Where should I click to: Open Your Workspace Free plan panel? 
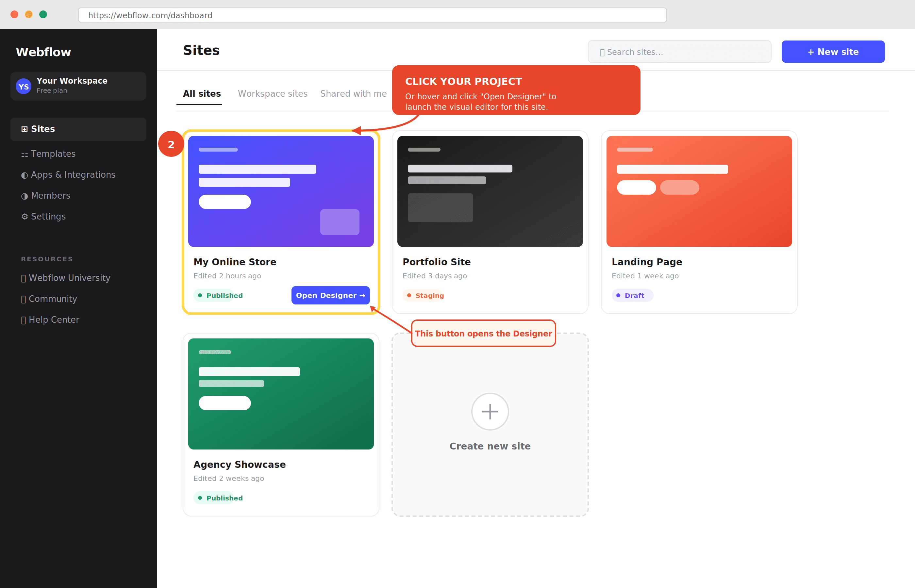(78, 86)
